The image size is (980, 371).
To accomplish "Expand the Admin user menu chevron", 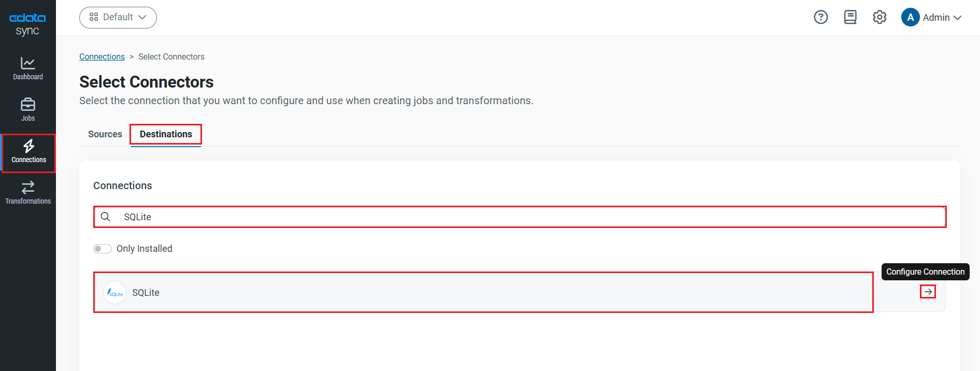I will (x=957, y=18).
